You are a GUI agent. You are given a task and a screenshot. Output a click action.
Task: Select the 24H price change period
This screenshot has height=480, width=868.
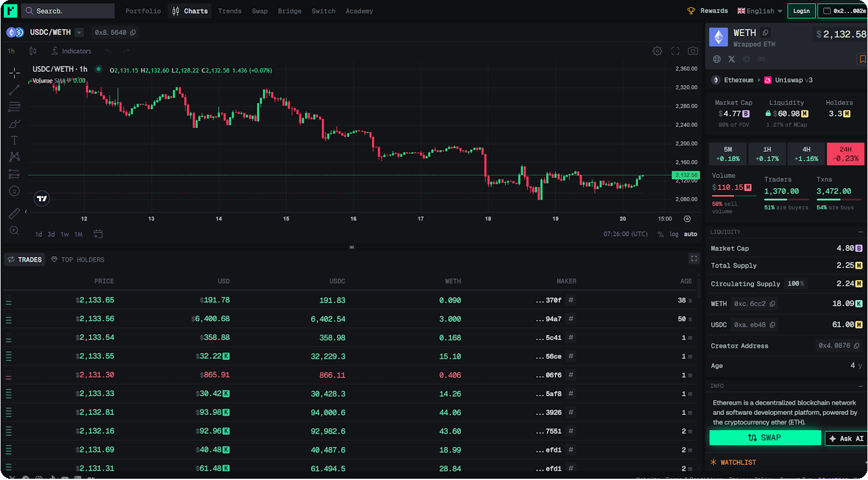pos(846,154)
